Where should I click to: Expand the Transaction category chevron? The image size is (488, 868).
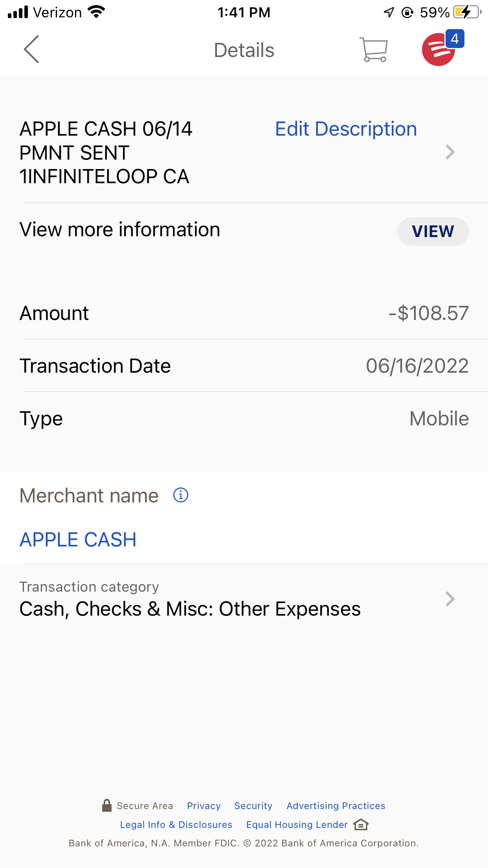450,599
